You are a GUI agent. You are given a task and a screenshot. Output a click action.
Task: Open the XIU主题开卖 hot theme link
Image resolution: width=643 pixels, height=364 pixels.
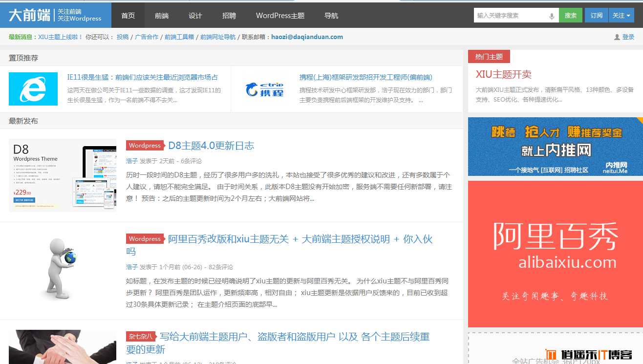point(503,75)
